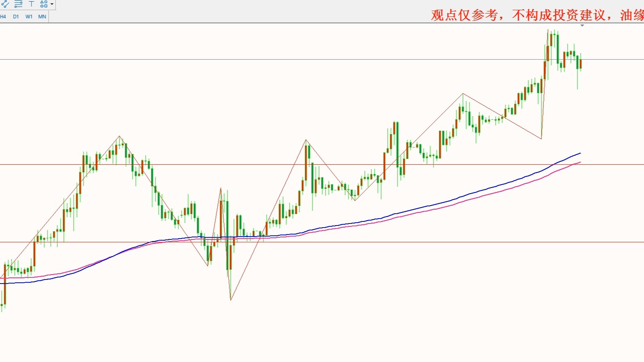Switch chart to MN monthly timeframe

click(x=42, y=17)
